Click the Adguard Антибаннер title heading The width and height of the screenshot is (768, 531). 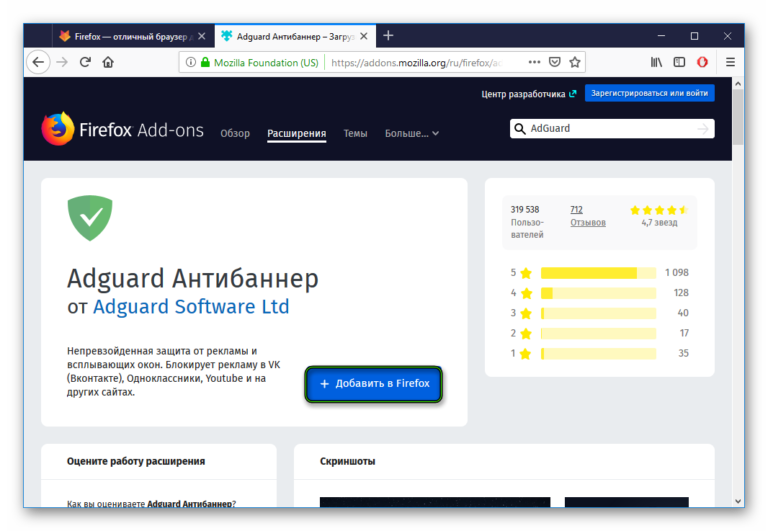tap(192, 278)
